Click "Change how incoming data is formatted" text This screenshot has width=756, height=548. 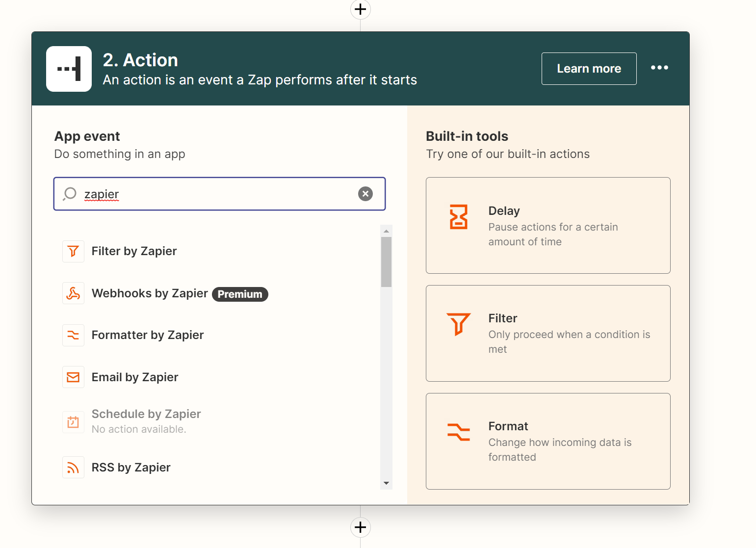[x=560, y=450]
